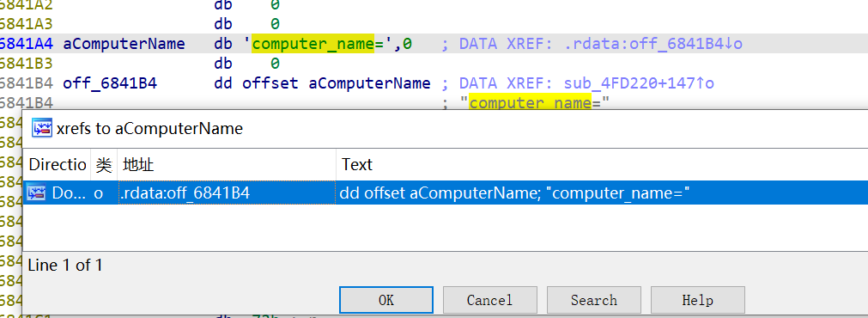
Task: Sort by the Text column header
Action: click(602, 164)
